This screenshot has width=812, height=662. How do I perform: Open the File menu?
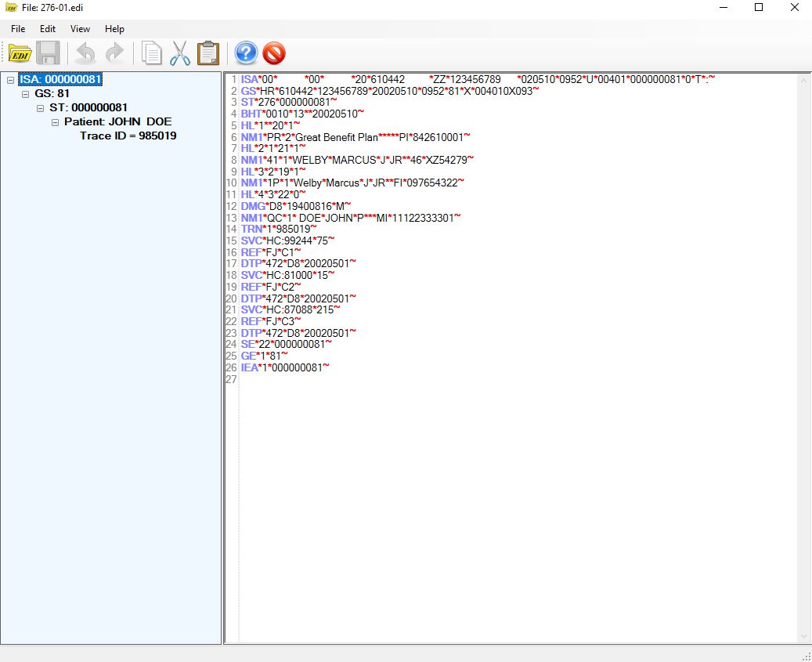(x=18, y=29)
